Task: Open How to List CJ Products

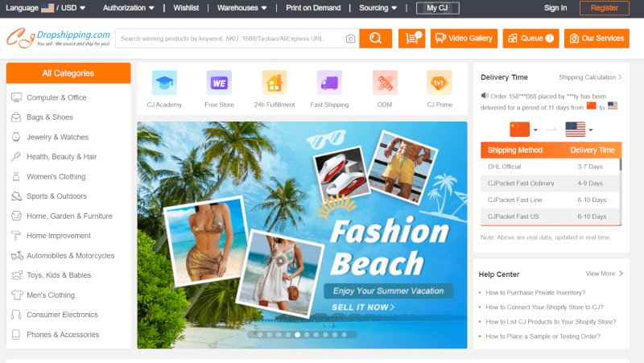Action: click(551, 321)
